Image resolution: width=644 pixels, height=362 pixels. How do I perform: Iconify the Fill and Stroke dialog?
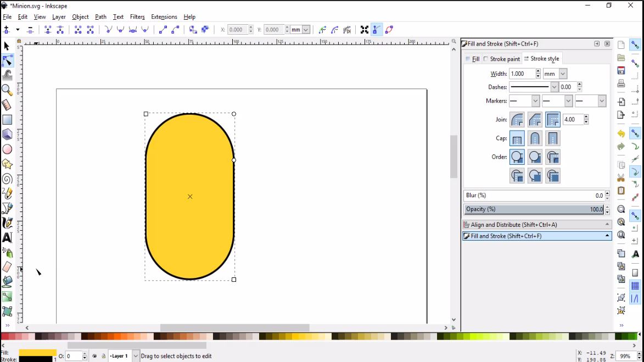(x=597, y=43)
